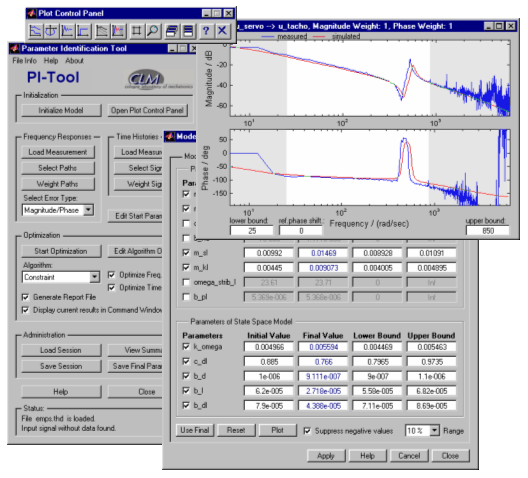The width and height of the screenshot is (528, 478).
Task: Toggle the b_l parameter checkbox
Action: 186,390
